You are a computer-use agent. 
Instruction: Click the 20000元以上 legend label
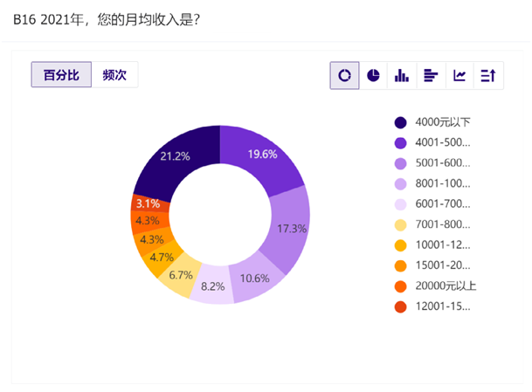click(447, 286)
